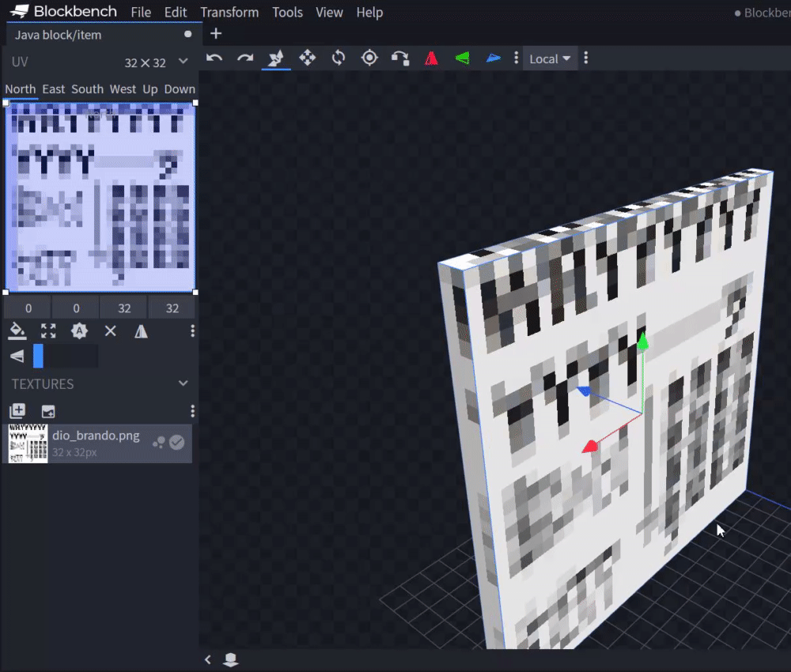The image size is (791, 672).
Task: Switch to the South face tab
Action: click(x=87, y=89)
